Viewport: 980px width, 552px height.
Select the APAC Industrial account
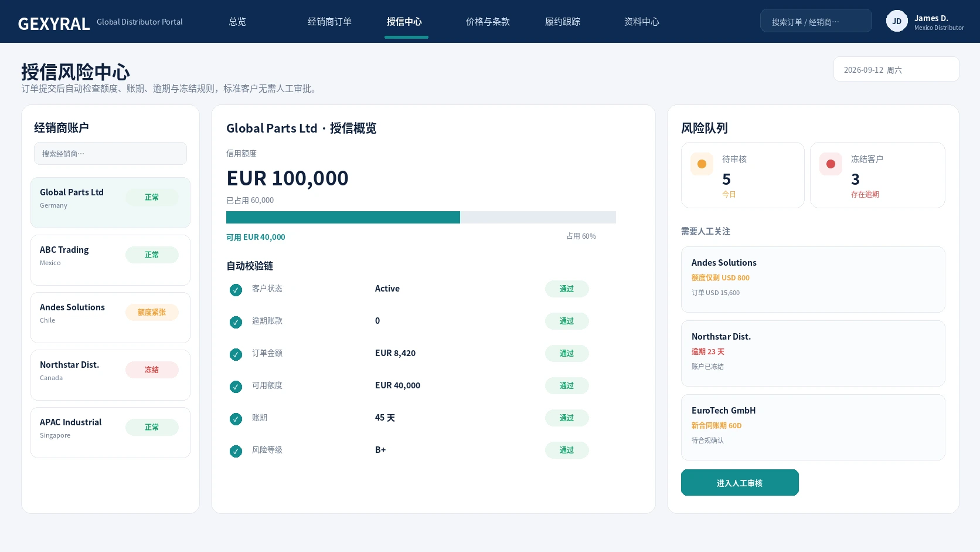click(x=110, y=432)
